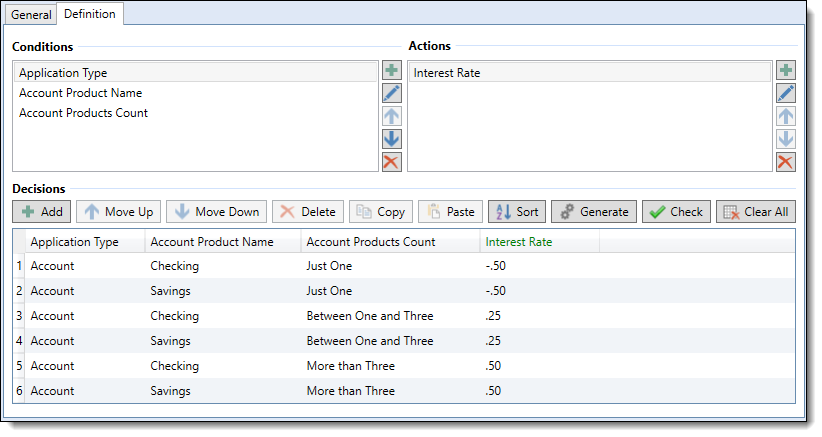Screen dimensions: 822x437
Task: Click Savings cell in row 2
Action: [170, 291]
